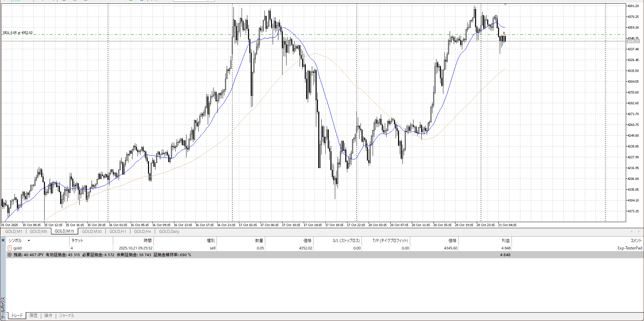Sort orders by the 利益 column header
Viewport: 644px width, 321px height.
coord(505,241)
